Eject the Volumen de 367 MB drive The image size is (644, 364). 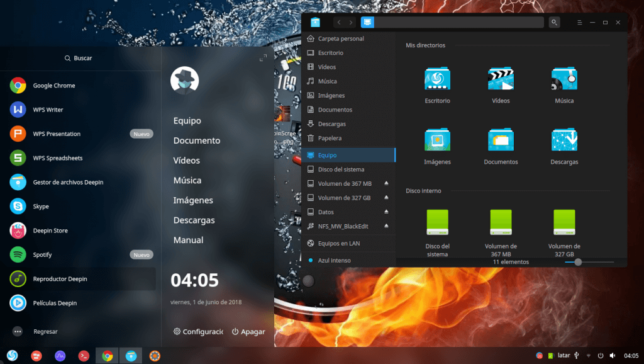click(x=387, y=184)
